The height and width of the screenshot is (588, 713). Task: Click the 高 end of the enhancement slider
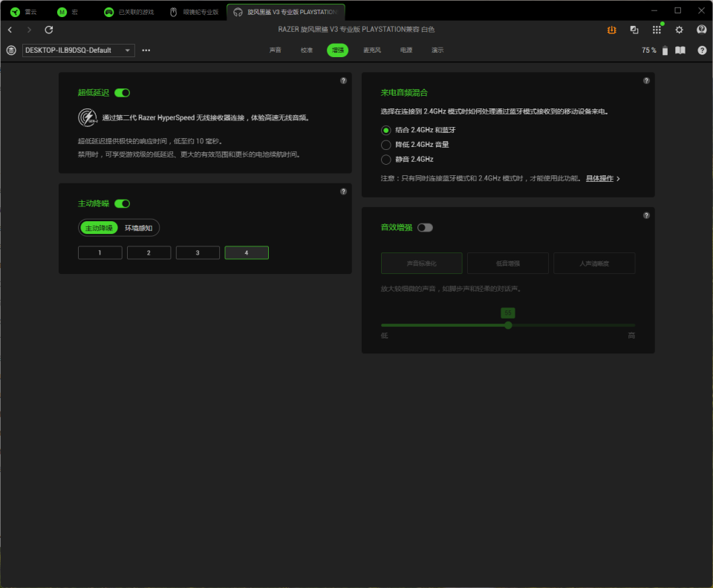coord(631,336)
